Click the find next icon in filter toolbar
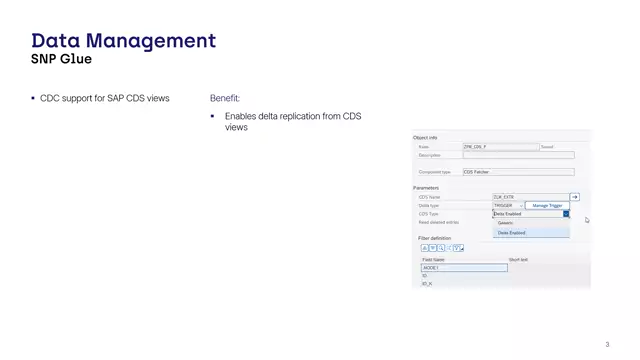The width and height of the screenshot is (640, 360). coord(449,248)
